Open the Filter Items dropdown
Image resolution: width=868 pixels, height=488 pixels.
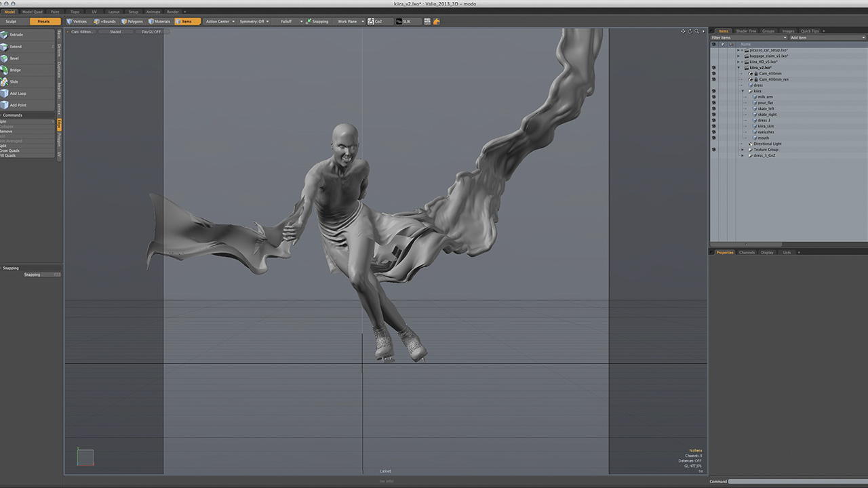tap(749, 38)
